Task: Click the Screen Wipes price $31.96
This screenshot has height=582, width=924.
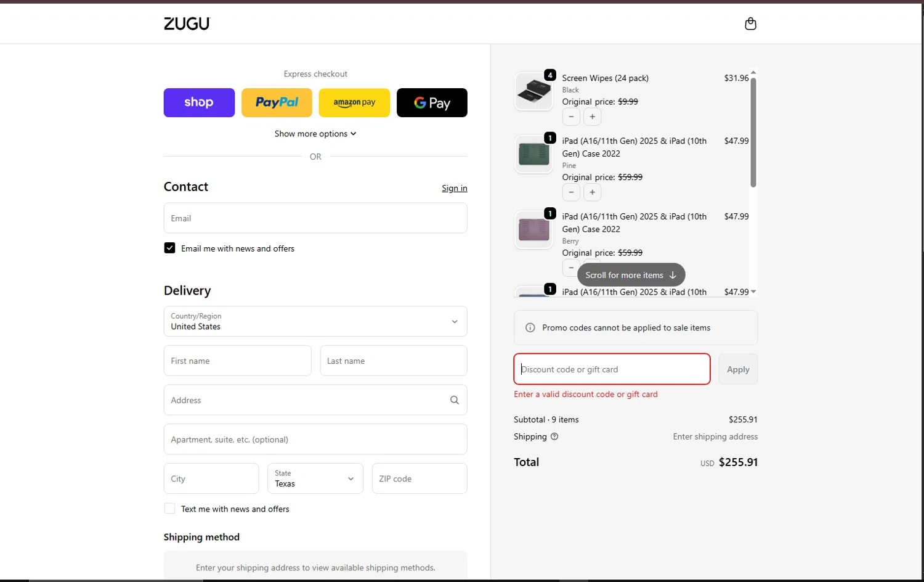Action: pos(736,78)
